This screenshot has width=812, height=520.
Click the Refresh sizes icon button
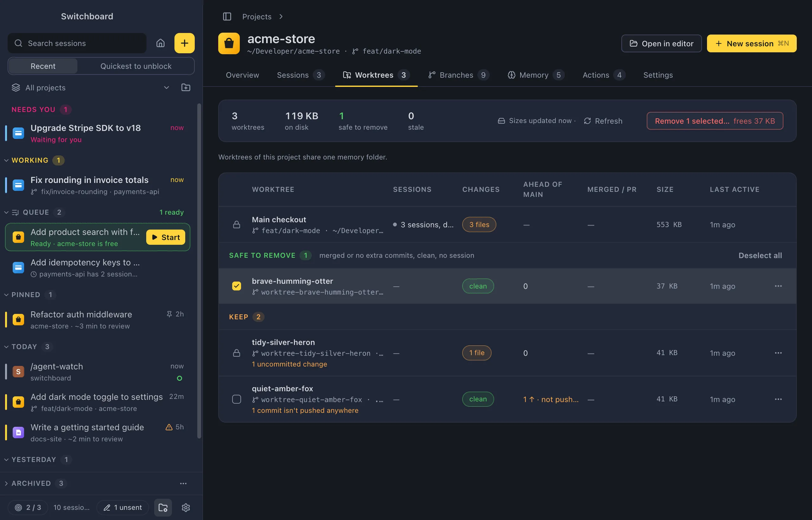(603, 121)
